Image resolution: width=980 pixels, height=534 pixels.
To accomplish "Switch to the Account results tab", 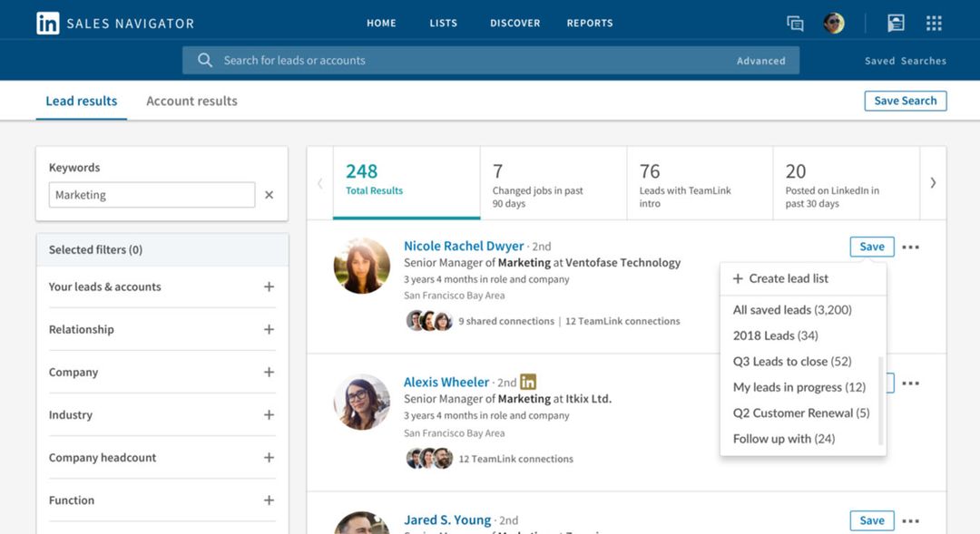I will (x=191, y=101).
